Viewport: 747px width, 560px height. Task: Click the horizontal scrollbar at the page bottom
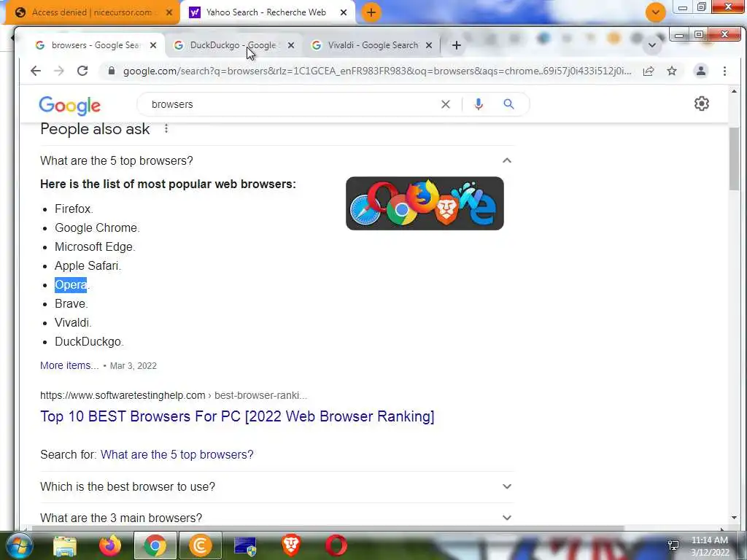(328, 528)
